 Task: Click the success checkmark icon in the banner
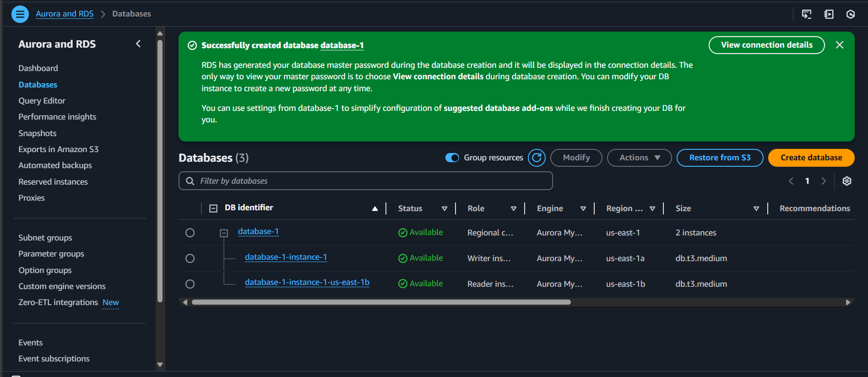pos(192,45)
